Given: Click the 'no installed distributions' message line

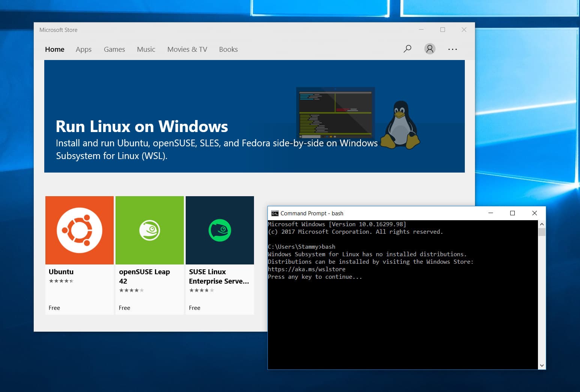Looking at the screenshot, I should click(x=367, y=254).
